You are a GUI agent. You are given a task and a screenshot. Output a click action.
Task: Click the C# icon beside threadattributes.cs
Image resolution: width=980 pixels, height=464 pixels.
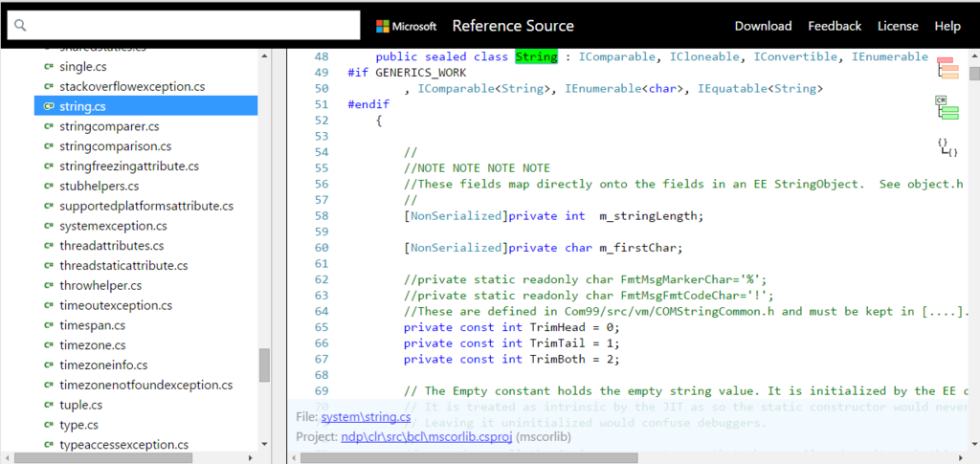coord(48,246)
